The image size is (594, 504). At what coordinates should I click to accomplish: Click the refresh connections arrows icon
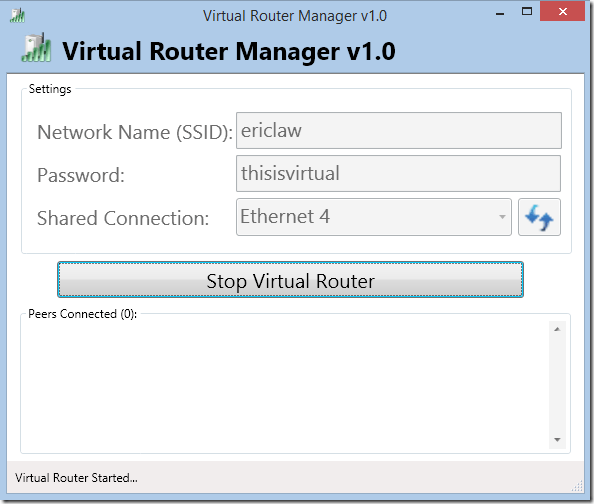coord(539,217)
